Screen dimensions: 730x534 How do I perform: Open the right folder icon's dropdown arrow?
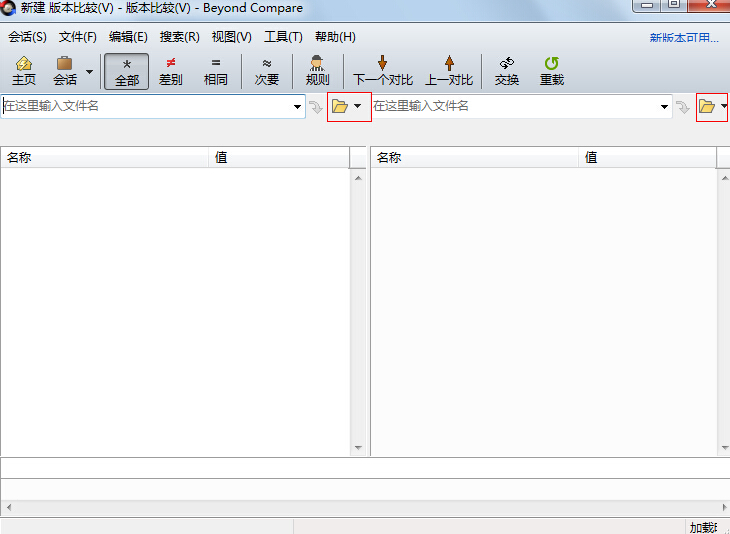coord(724,106)
